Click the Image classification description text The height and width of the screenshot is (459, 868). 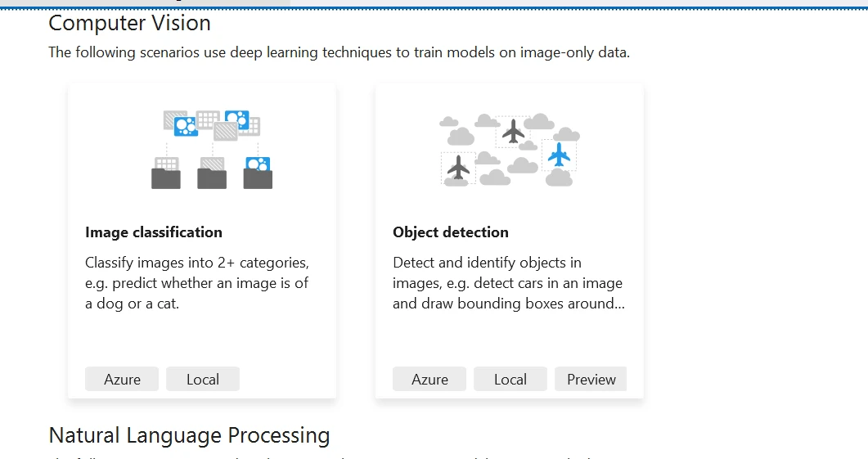pos(197,283)
